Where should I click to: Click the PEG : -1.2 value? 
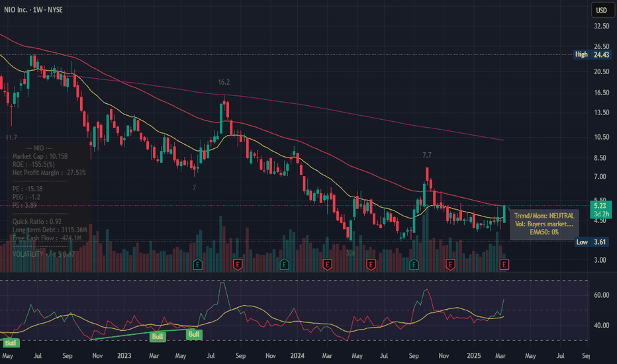click(26, 197)
